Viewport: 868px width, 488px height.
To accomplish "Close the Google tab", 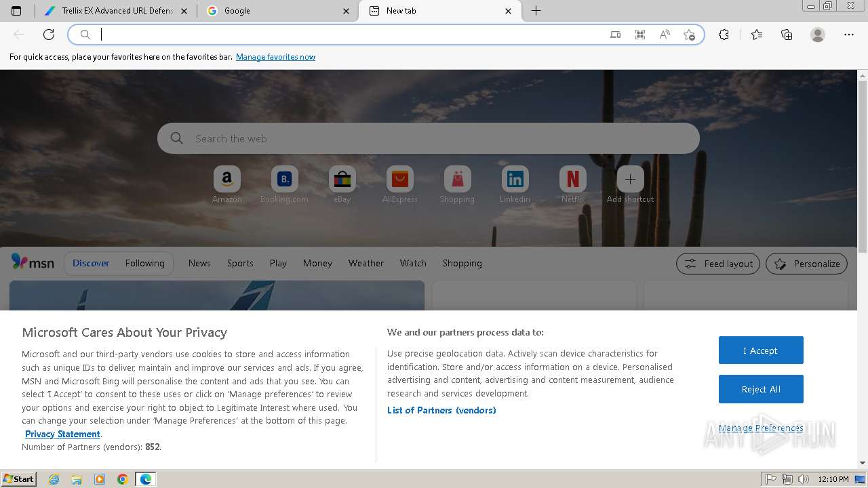I will coord(347,11).
